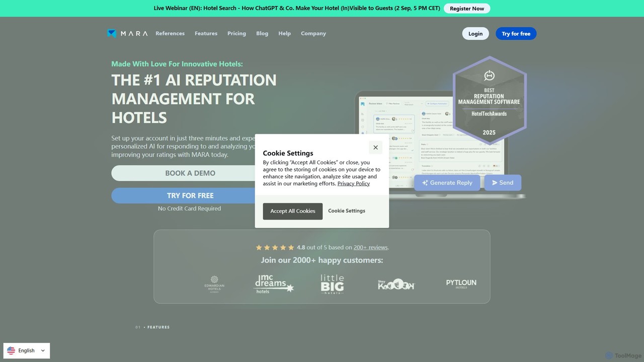This screenshot has width=644, height=362.
Task: Click the JMC Dreams Hotels logo
Action: [x=273, y=284]
